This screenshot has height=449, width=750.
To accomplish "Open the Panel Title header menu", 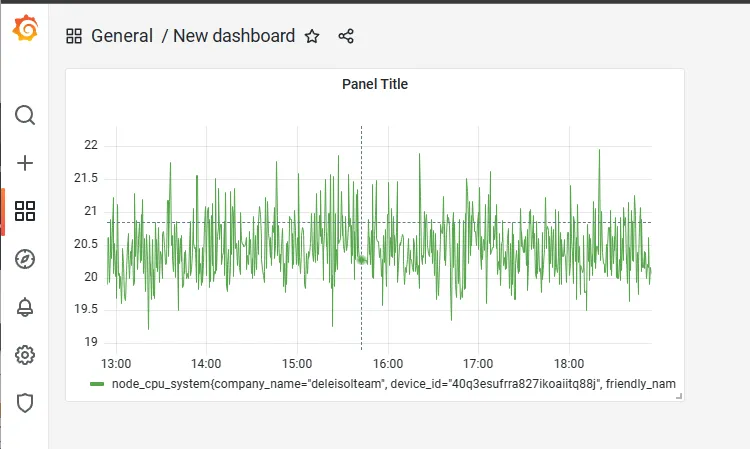I will pos(375,84).
